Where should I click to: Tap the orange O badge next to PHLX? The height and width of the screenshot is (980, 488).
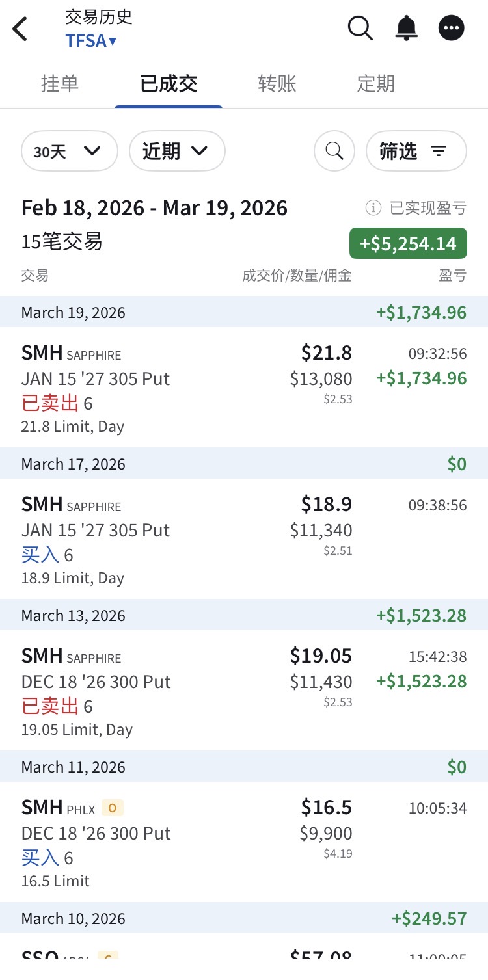[113, 808]
